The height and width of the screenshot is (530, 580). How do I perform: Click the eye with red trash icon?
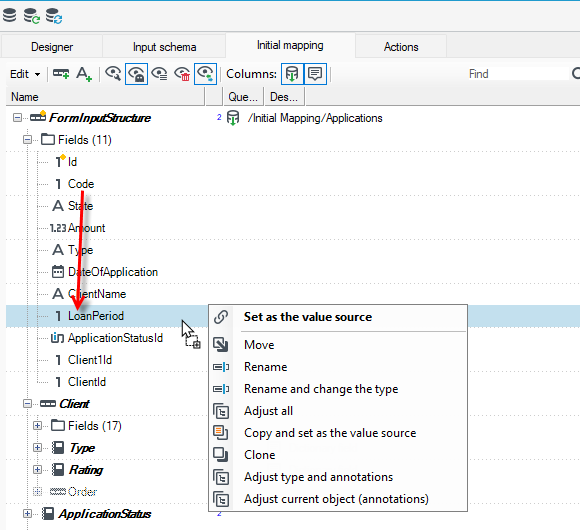[182, 74]
